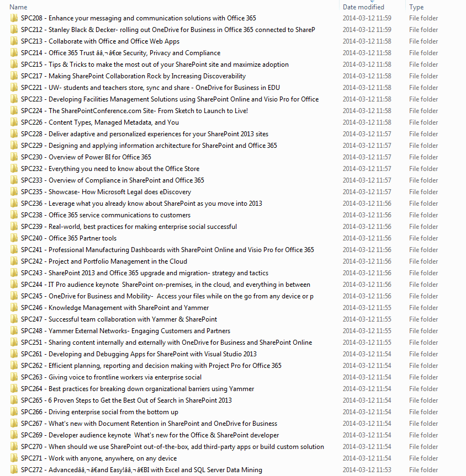Click the folder icon for SPC212

pyautogui.click(x=14, y=30)
